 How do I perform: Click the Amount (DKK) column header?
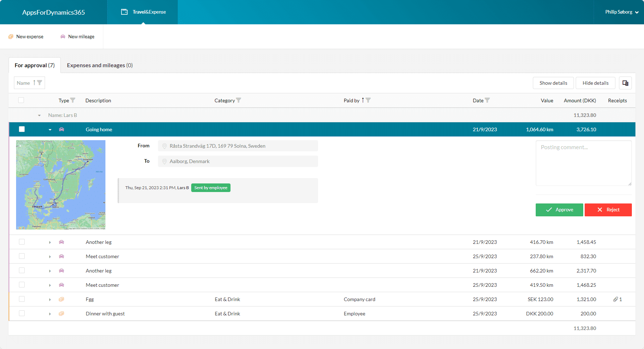[x=580, y=100]
